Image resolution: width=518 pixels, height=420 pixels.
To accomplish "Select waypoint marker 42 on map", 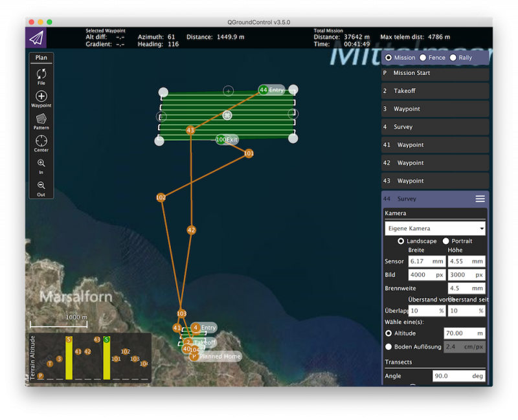I will coord(191,230).
